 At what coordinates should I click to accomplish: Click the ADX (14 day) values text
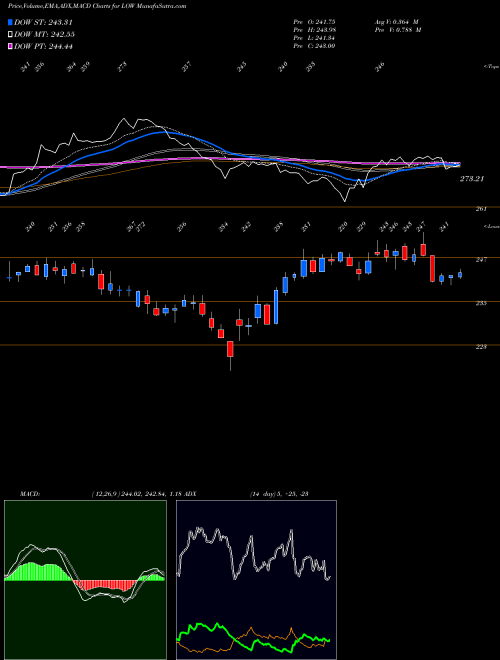point(279,494)
